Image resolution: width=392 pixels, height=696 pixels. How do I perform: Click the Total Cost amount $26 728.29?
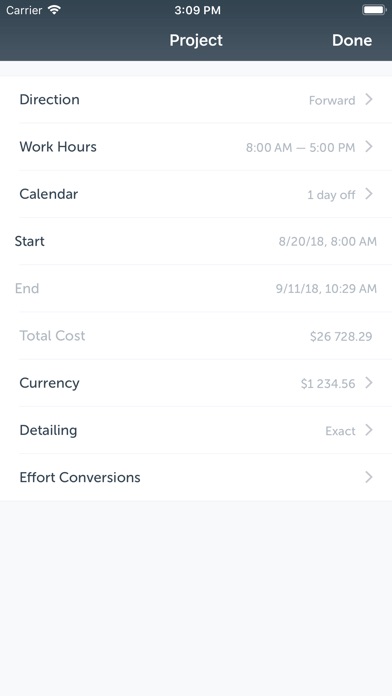341,336
